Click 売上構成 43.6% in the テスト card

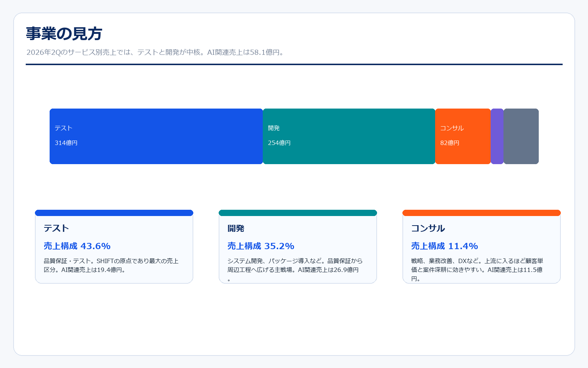(77, 246)
